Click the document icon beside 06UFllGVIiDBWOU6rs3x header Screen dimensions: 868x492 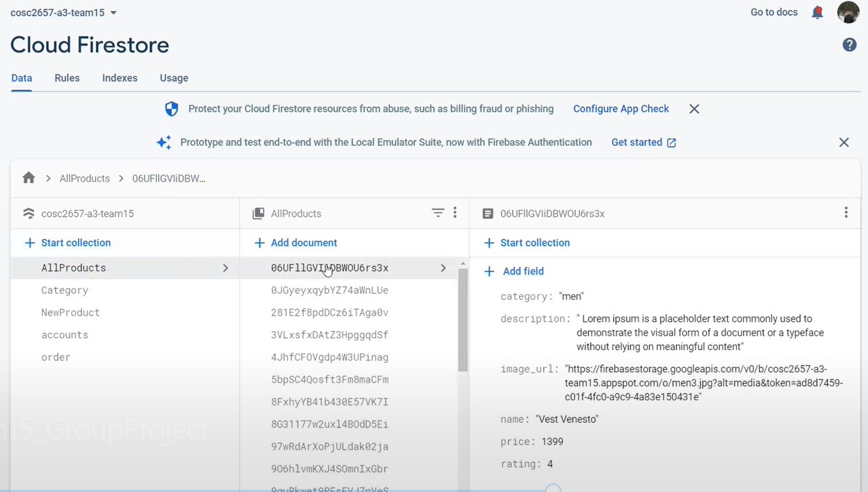click(488, 213)
